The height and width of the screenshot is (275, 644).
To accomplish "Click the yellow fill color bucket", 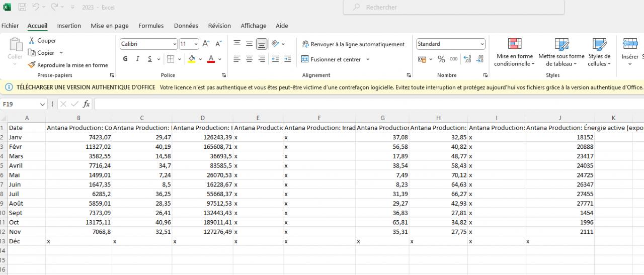I will click(x=192, y=59).
